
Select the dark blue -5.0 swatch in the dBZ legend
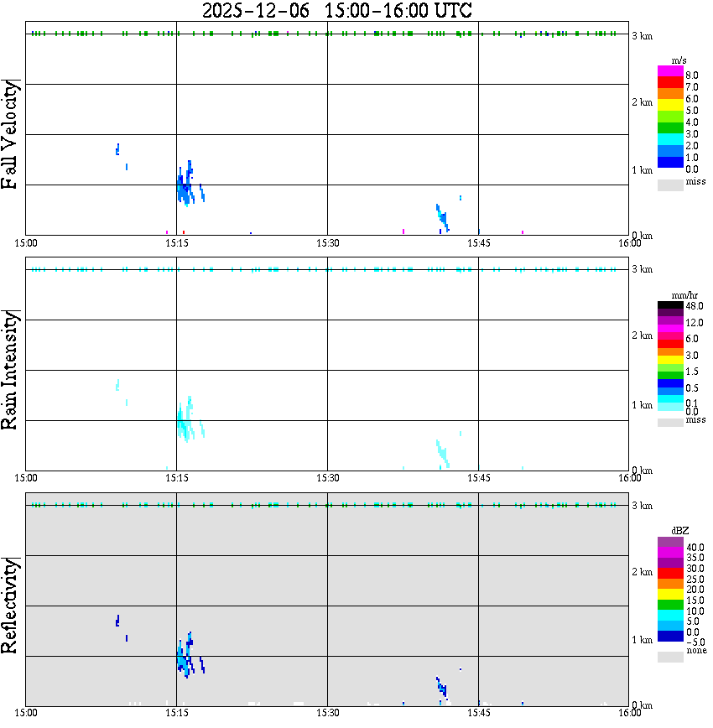pos(670,636)
